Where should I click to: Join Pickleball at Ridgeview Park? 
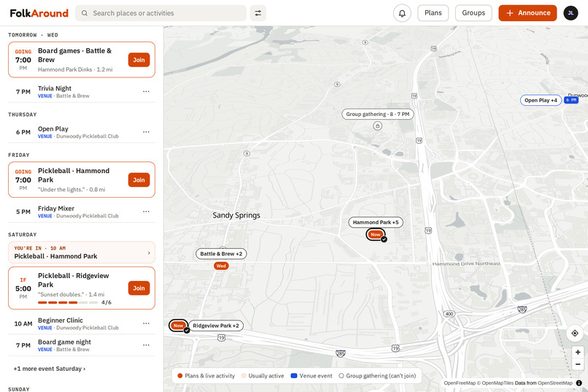[139, 288]
